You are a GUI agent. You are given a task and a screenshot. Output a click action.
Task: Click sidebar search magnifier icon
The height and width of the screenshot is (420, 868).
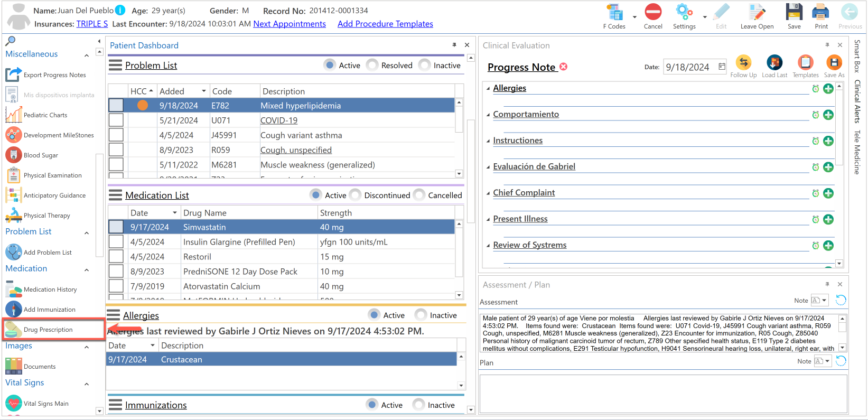coord(10,41)
